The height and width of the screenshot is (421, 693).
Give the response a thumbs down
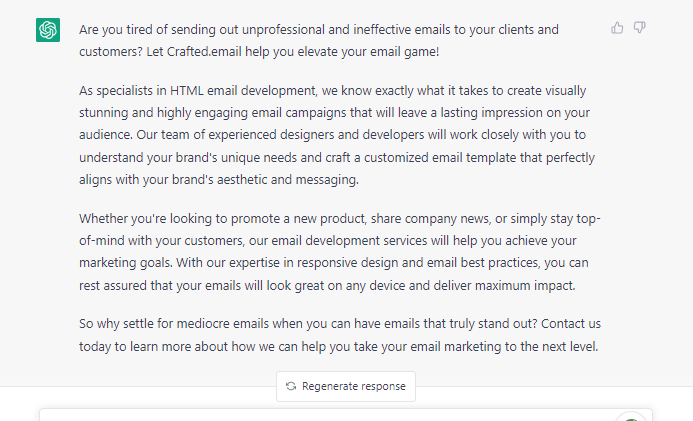[x=640, y=28]
